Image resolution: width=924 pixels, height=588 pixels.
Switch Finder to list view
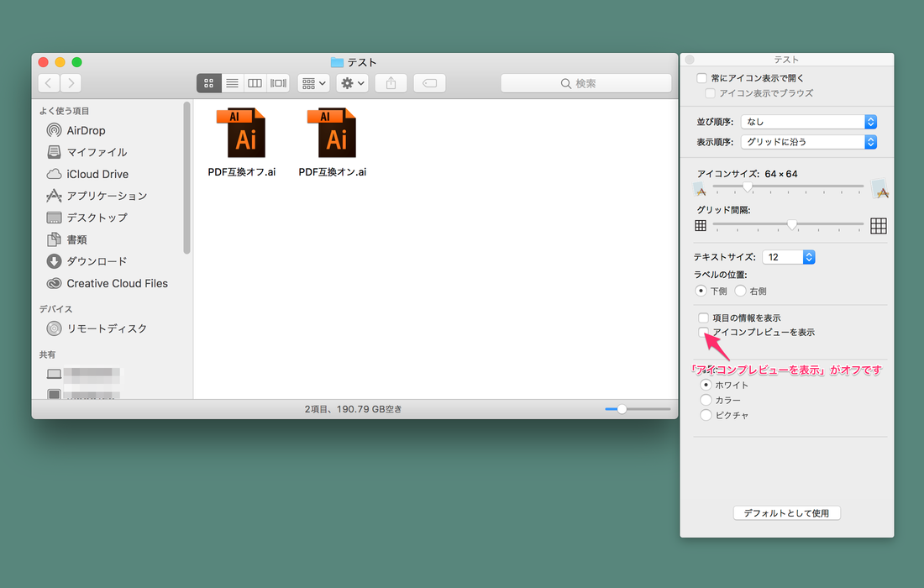click(x=232, y=83)
